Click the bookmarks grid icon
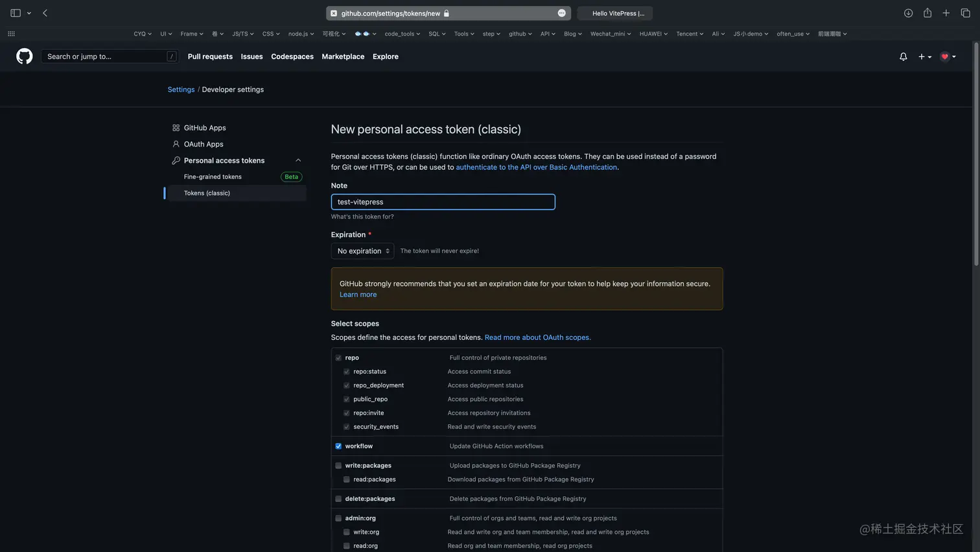This screenshot has height=552, width=980. (11, 34)
